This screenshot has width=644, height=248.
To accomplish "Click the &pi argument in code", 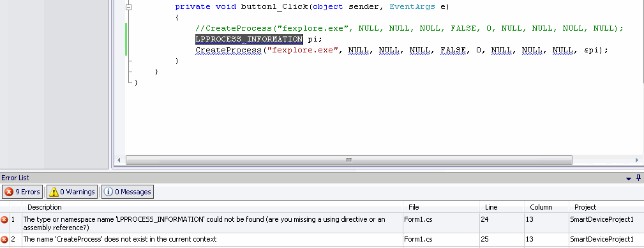I will tap(591, 50).
